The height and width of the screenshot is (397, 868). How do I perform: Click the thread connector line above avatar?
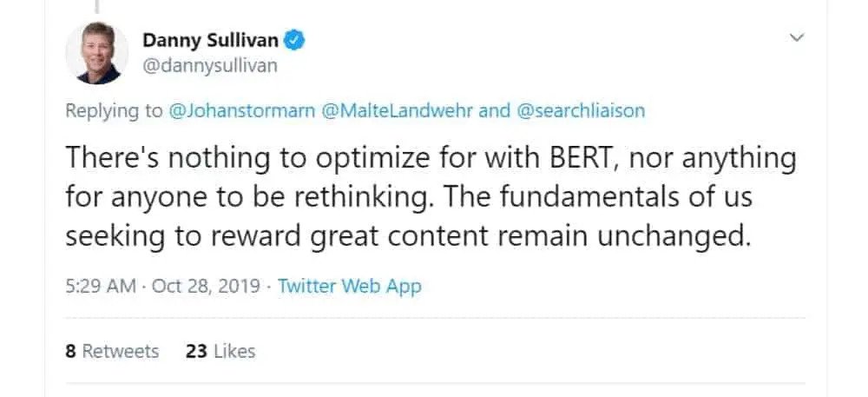(x=96, y=5)
